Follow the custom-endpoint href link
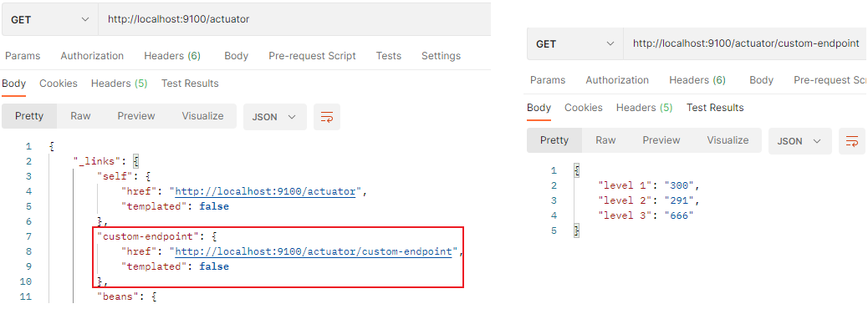The image size is (868, 309). [314, 251]
